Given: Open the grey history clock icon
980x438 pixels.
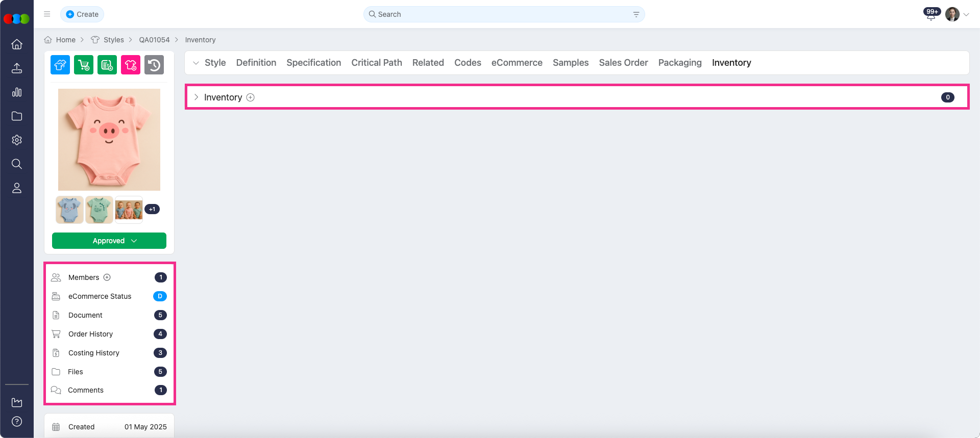Looking at the screenshot, I should [154, 65].
